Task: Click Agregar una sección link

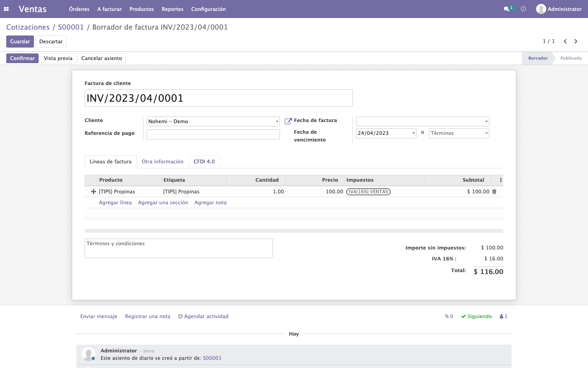Action: click(163, 203)
